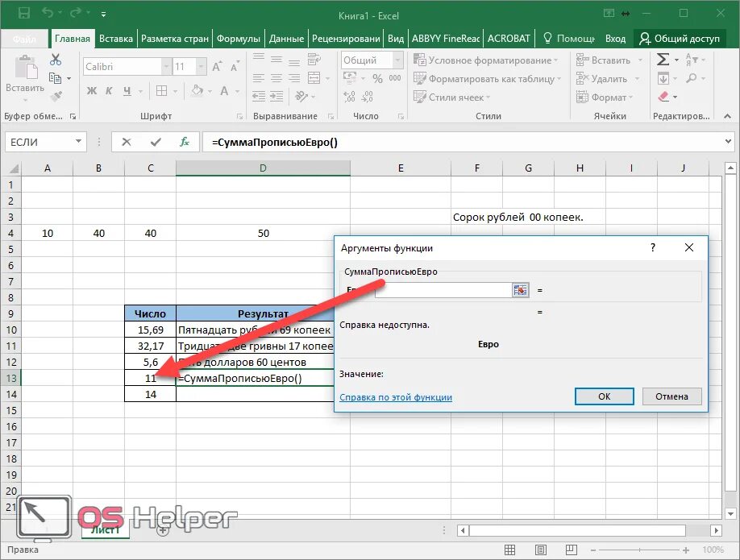Cancel formula entry with X icon
Viewport: 740px width, 560px height.
pyautogui.click(x=127, y=142)
